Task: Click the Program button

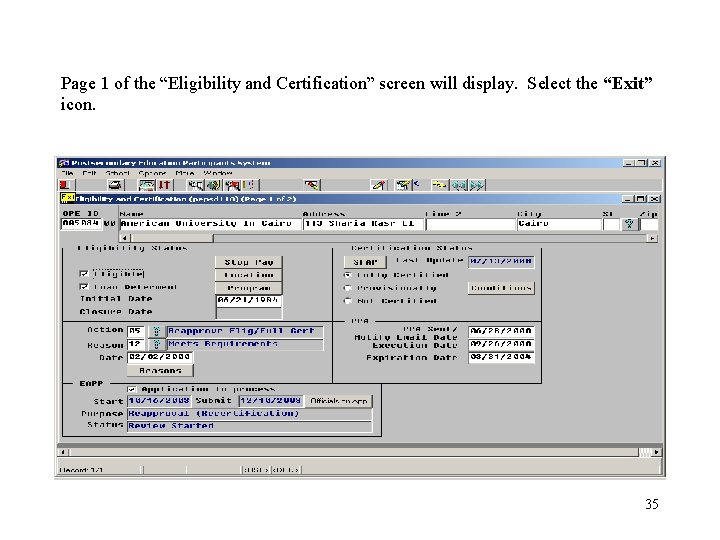Action: click(248, 288)
